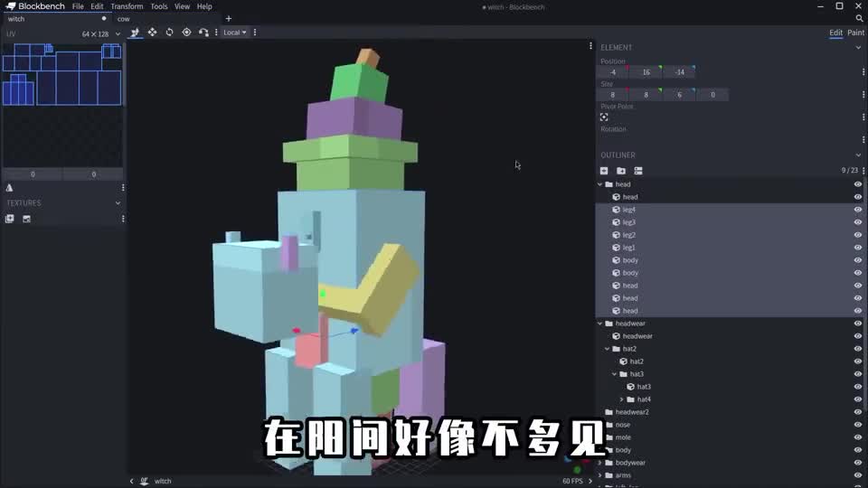The height and width of the screenshot is (488, 868).
Task: Open the search icon at top right
Action: (x=859, y=18)
